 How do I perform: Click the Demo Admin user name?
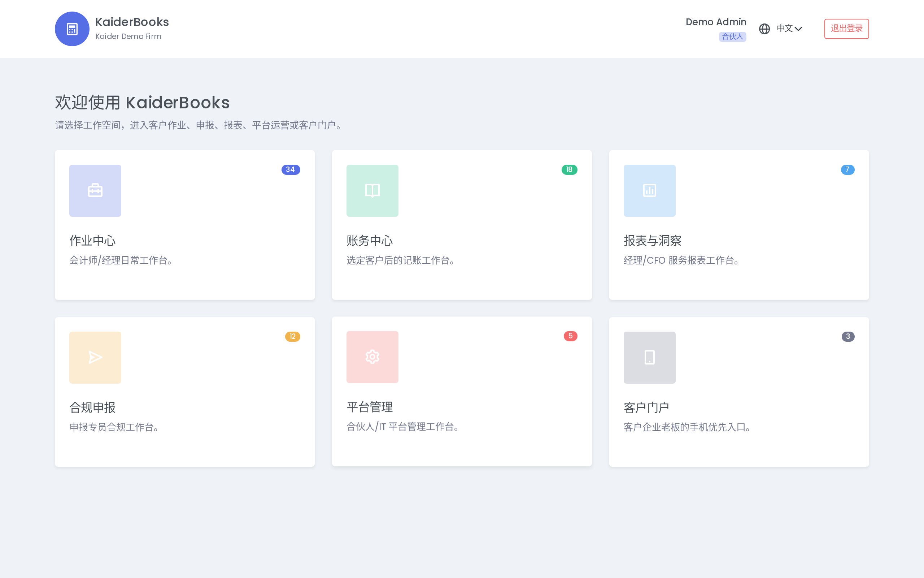(x=716, y=22)
